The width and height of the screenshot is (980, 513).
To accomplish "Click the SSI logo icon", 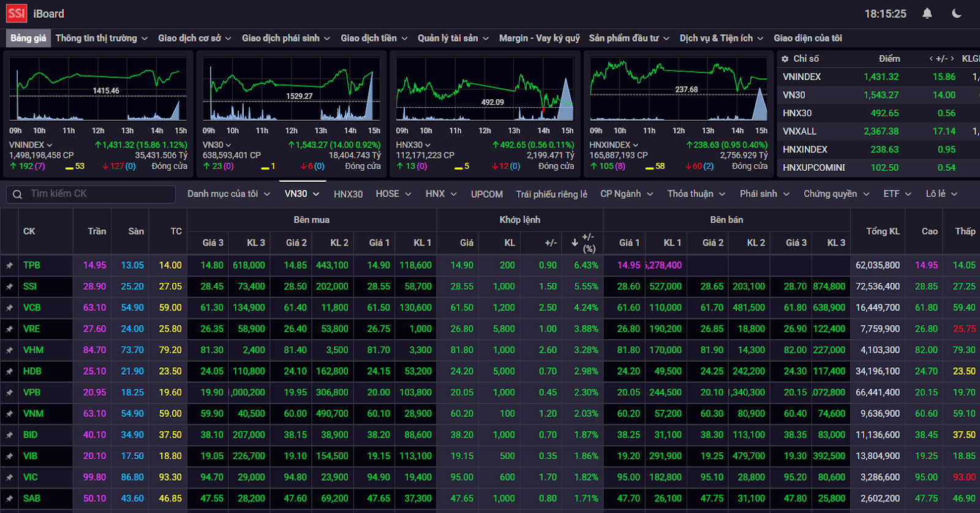I will (x=17, y=13).
